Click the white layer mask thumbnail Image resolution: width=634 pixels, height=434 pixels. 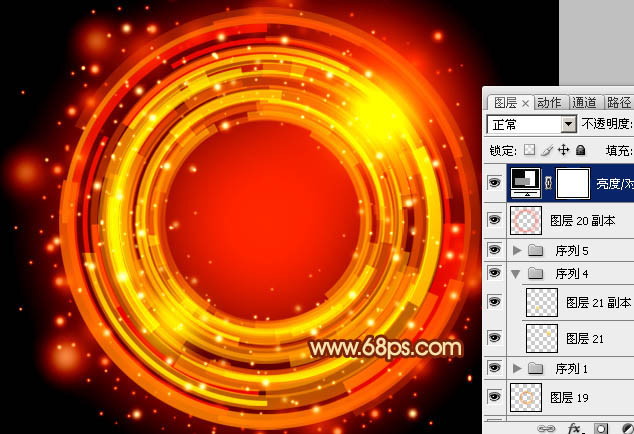tap(571, 182)
